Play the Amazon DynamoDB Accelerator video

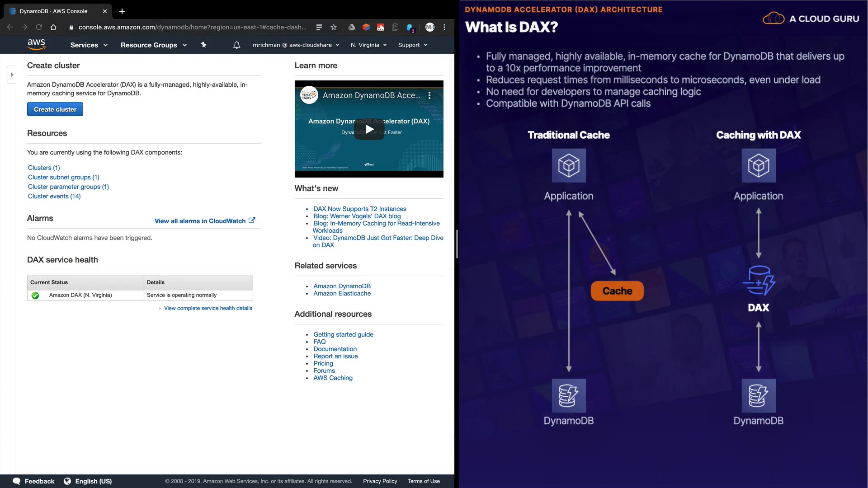369,129
